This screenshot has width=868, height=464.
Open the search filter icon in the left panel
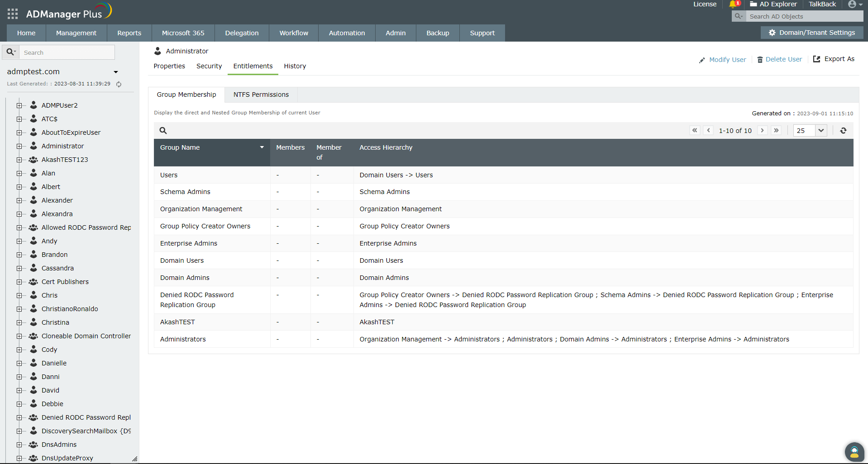pos(10,52)
